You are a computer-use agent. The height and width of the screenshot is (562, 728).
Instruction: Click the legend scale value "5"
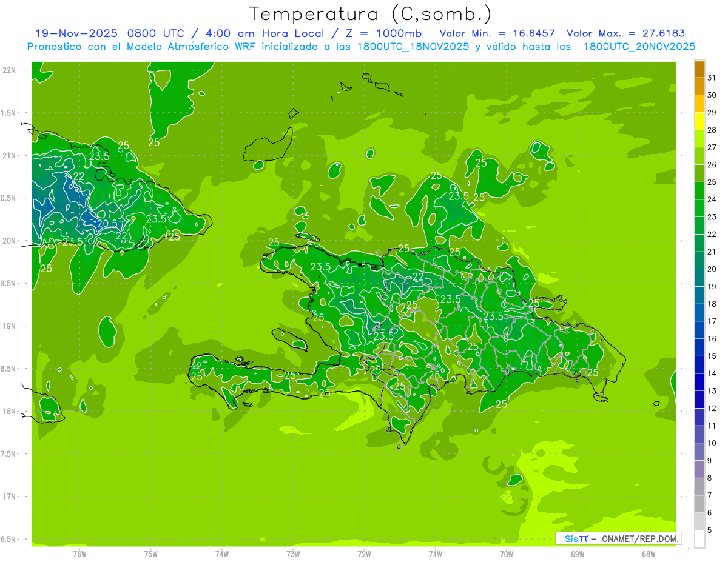point(710,530)
